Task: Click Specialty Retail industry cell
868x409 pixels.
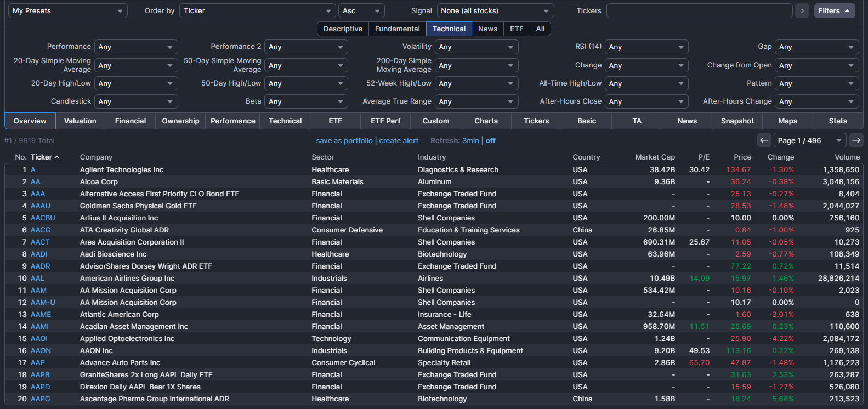Action: [444, 363]
